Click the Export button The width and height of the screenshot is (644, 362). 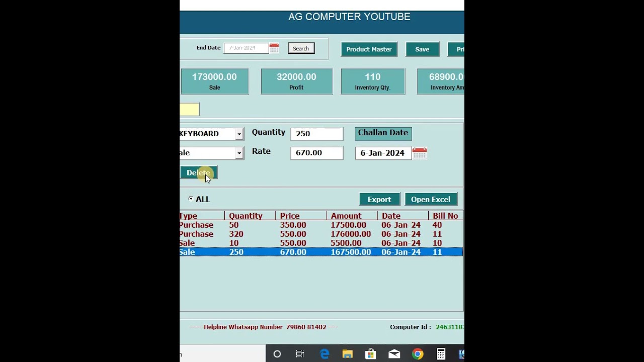click(379, 199)
